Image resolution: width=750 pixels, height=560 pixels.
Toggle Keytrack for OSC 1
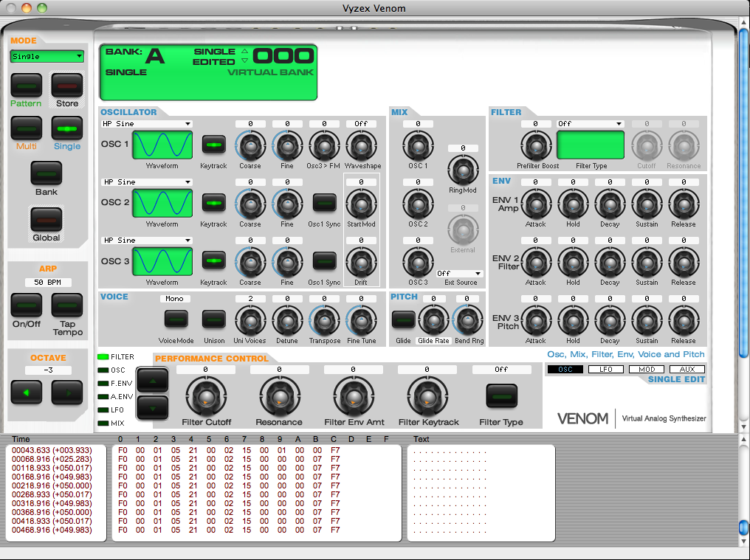[213, 145]
